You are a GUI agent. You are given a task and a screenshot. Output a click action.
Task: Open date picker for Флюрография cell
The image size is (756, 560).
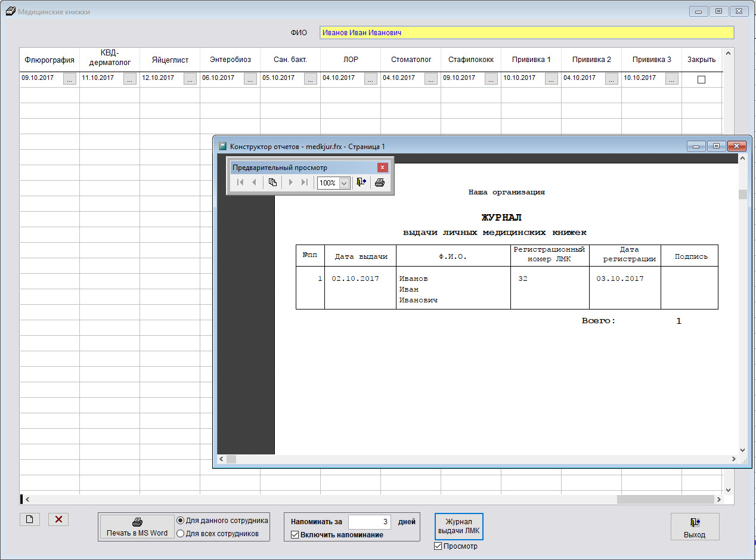(70, 79)
